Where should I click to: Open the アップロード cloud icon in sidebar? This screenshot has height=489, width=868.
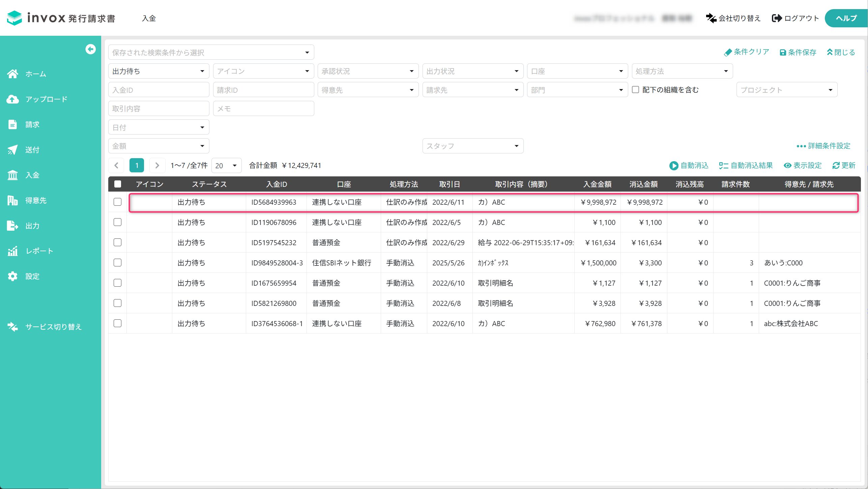tap(12, 99)
